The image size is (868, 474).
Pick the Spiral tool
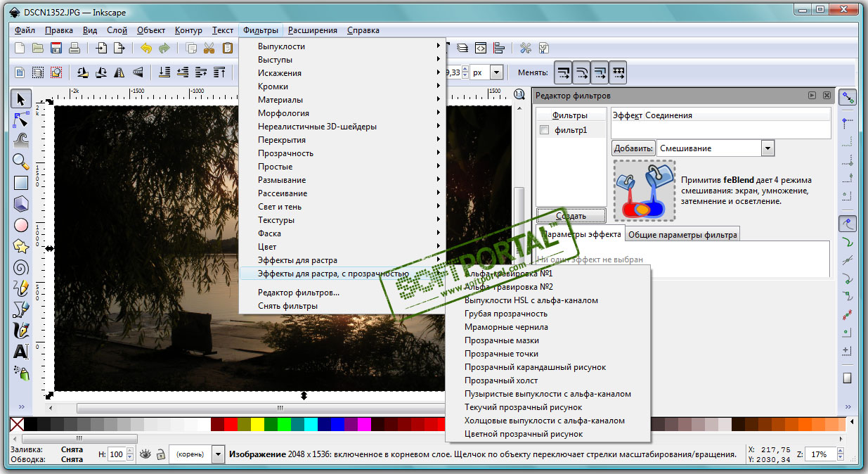(x=21, y=267)
